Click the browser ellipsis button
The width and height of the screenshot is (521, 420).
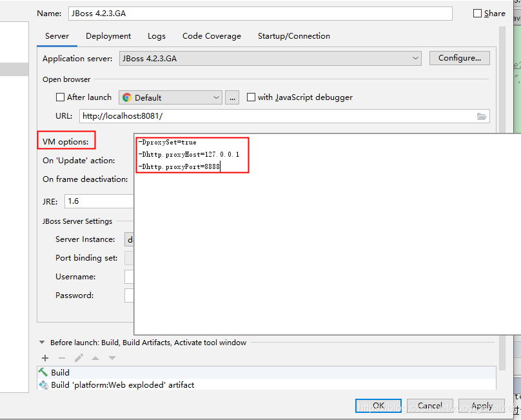232,97
